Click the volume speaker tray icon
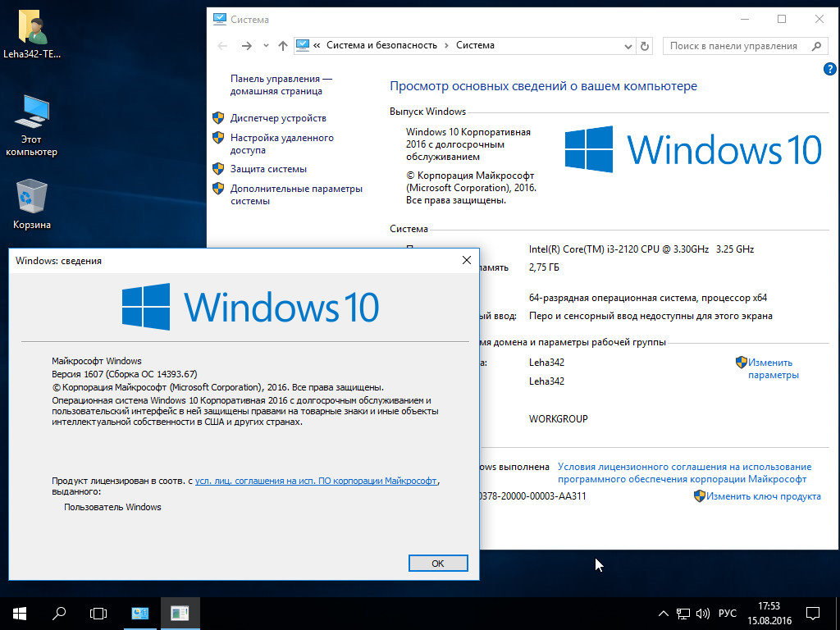The image size is (840, 630). tap(702, 614)
